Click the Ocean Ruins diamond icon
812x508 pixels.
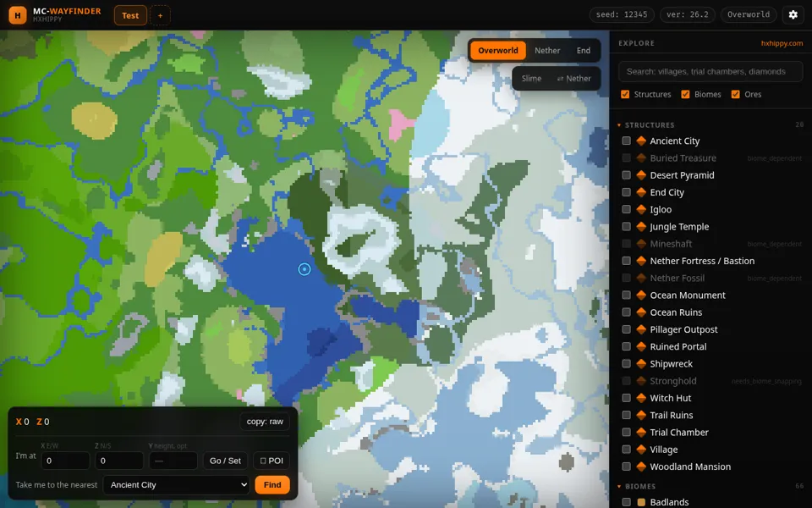(641, 312)
